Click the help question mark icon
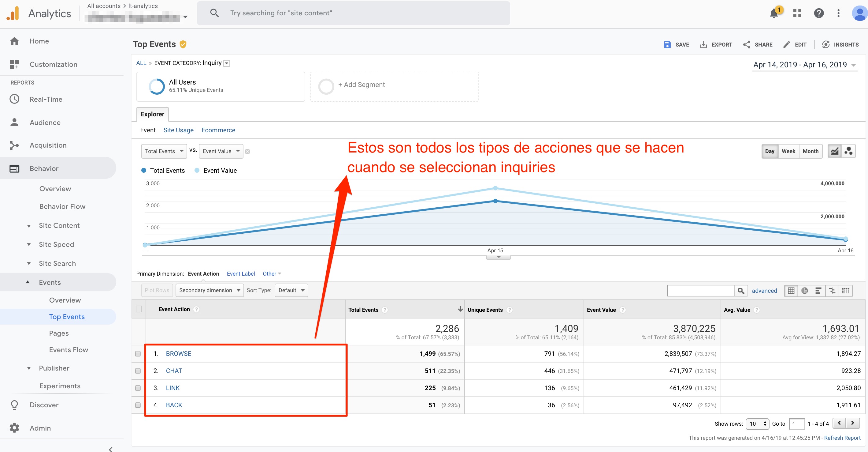The height and width of the screenshot is (452, 868). 818,13
